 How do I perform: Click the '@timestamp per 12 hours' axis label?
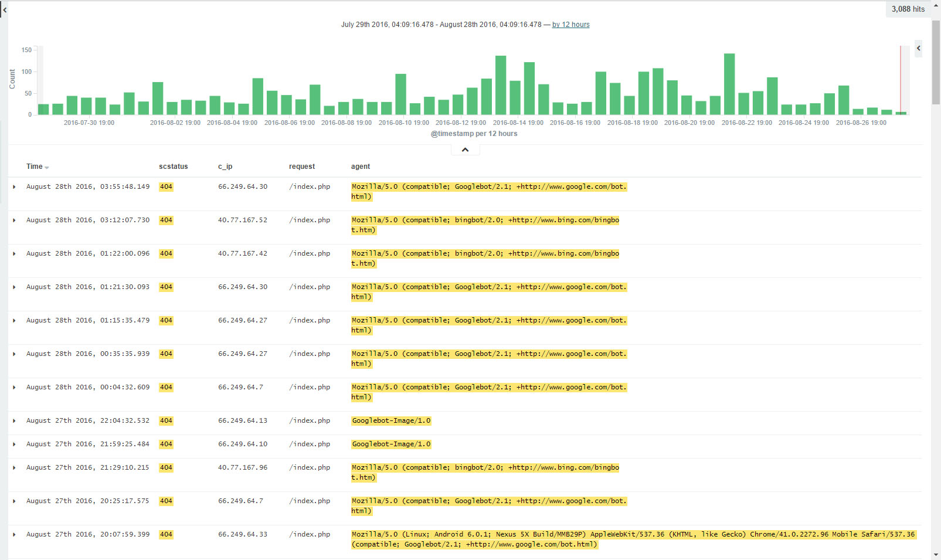coord(474,134)
